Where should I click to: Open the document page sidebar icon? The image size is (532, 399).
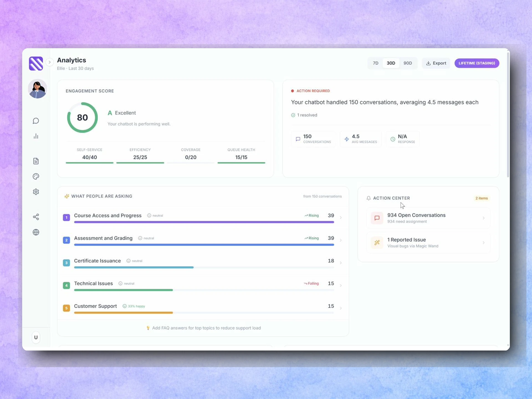36,161
